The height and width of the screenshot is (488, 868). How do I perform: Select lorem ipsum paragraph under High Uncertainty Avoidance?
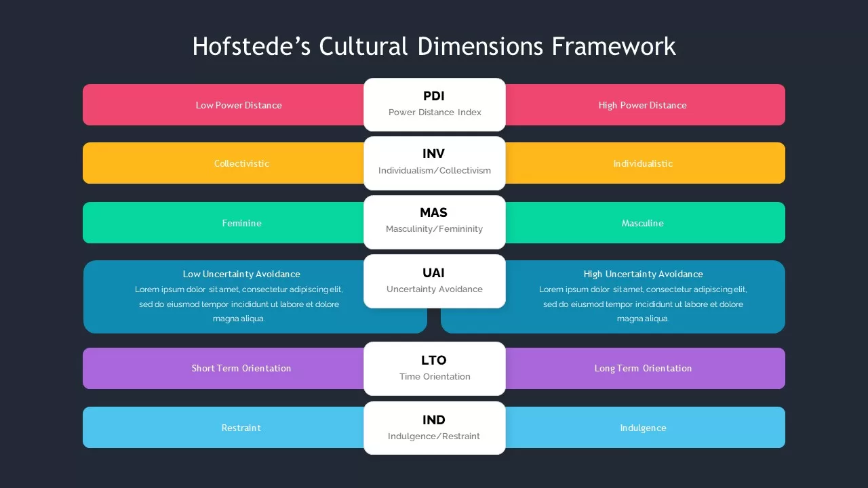(643, 304)
